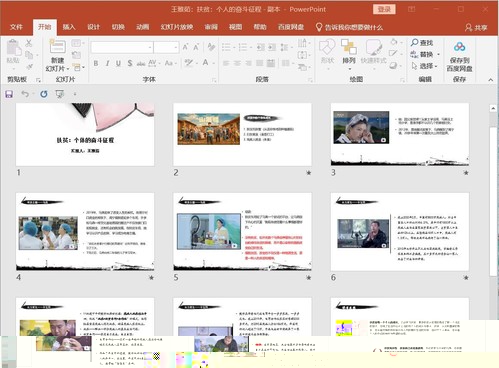Open Shape Fill color picker
The image size is (499, 368).
coord(395,43)
